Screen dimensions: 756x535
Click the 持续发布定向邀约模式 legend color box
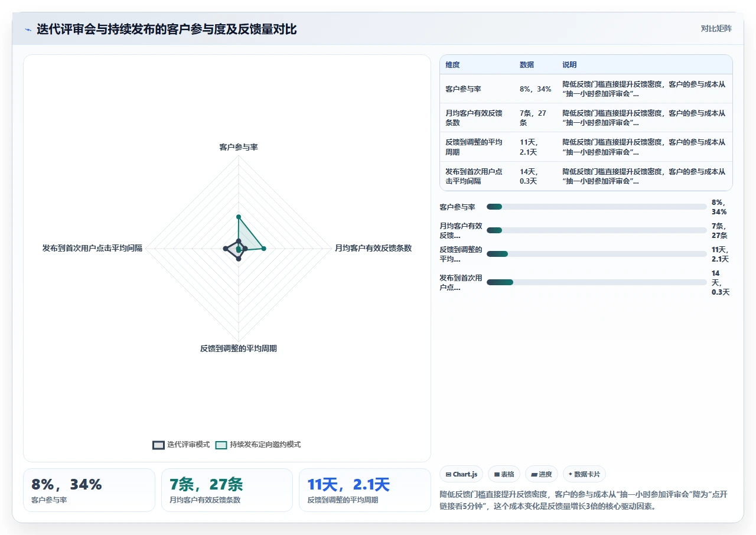pyautogui.click(x=221, y=445)
